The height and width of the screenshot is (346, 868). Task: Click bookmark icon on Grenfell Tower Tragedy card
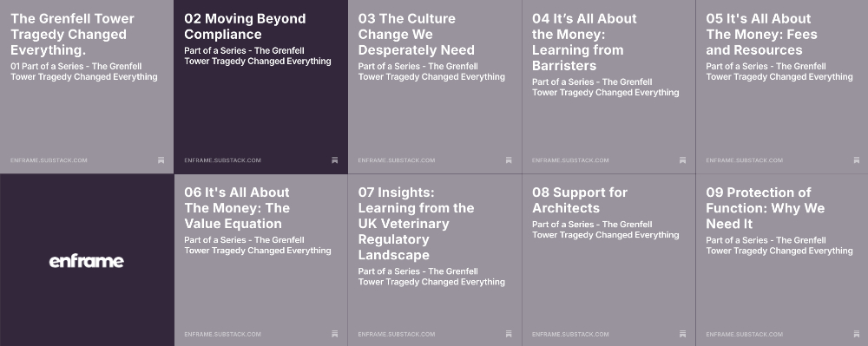tap(161, 160)
